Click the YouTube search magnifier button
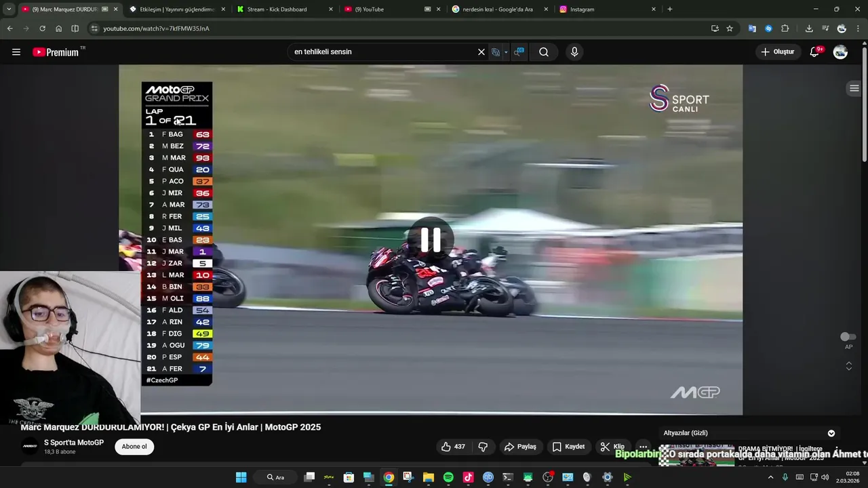The width and height of the screenshot is (868, 488). pos(544,52)
